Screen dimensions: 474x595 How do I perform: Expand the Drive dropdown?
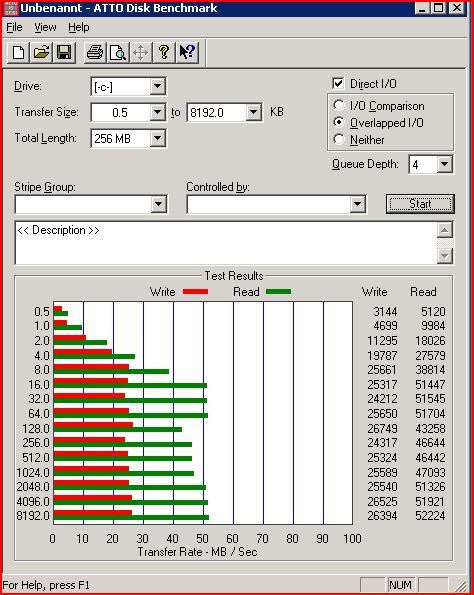[157, 87]
